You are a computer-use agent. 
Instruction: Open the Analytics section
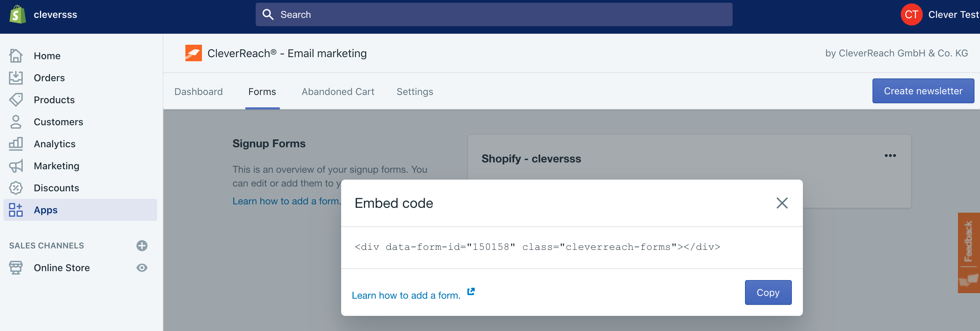click(x=54, y=144)
